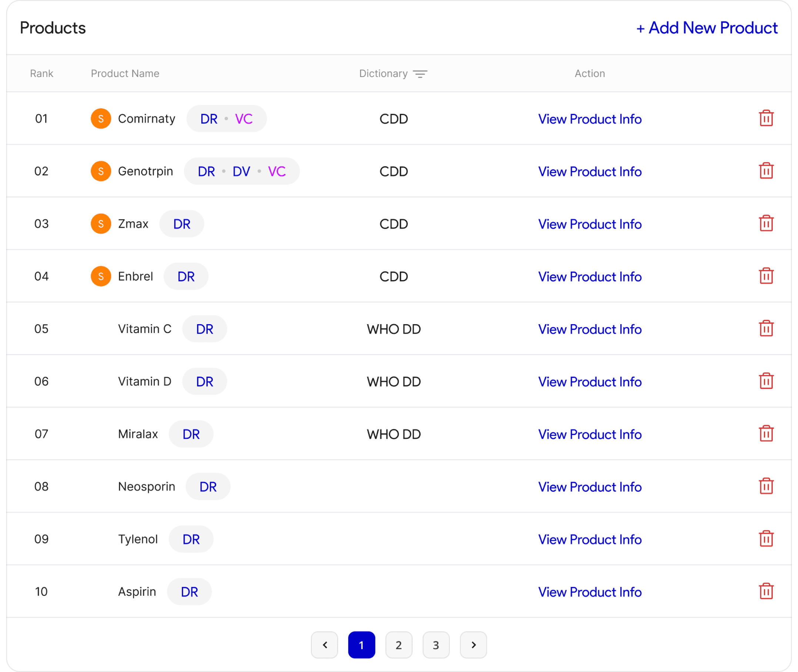View product info for Neosporin
Image resolution: width=798 pixels, height=672 pixels.
click(590, 487)
